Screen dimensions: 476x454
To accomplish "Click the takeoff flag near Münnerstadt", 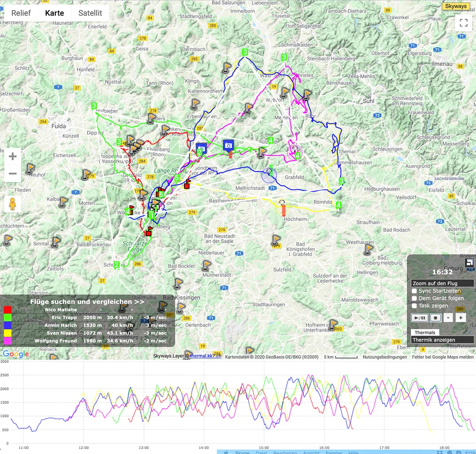I will point(207,264).
